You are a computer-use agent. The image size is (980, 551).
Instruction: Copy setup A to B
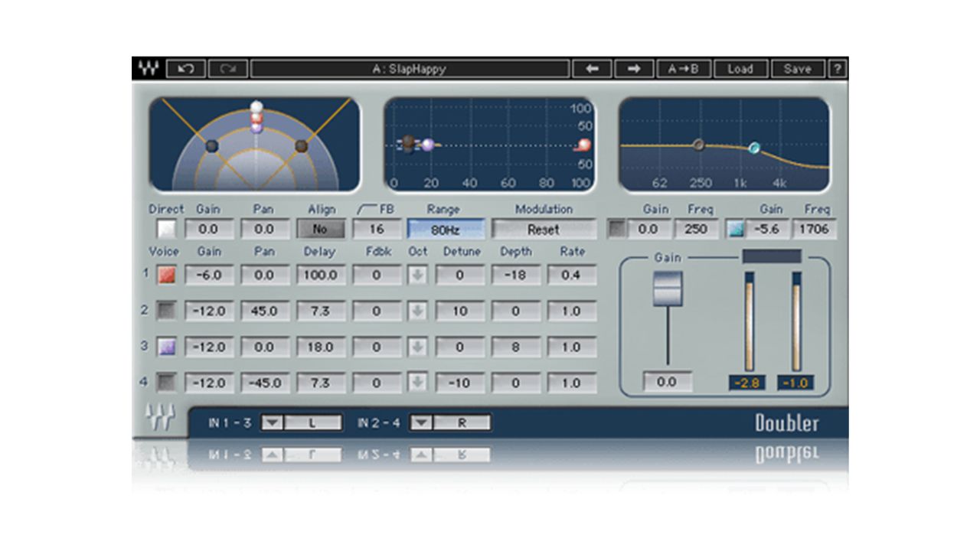pyautogui.click(x=684, y=69)
